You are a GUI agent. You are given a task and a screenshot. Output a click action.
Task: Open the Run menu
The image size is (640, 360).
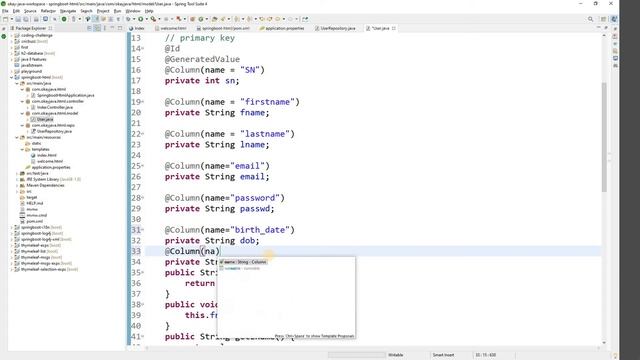coord(118,11)
